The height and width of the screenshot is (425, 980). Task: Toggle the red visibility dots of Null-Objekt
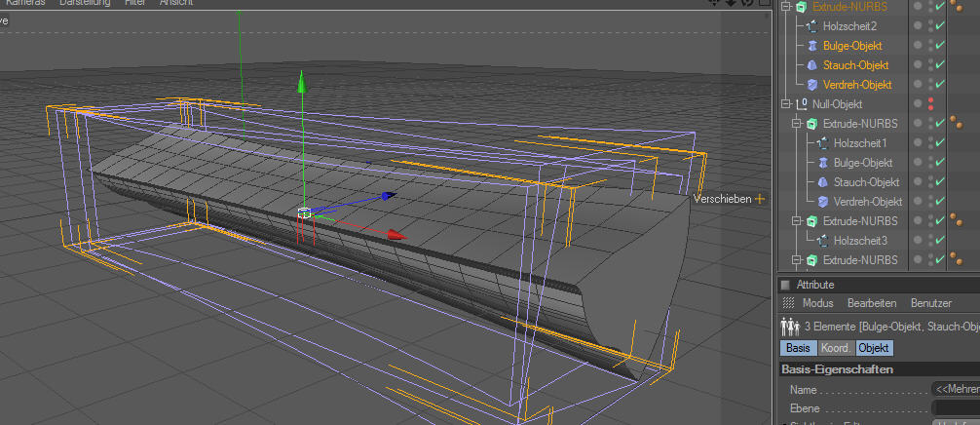[x=930, y=103]
